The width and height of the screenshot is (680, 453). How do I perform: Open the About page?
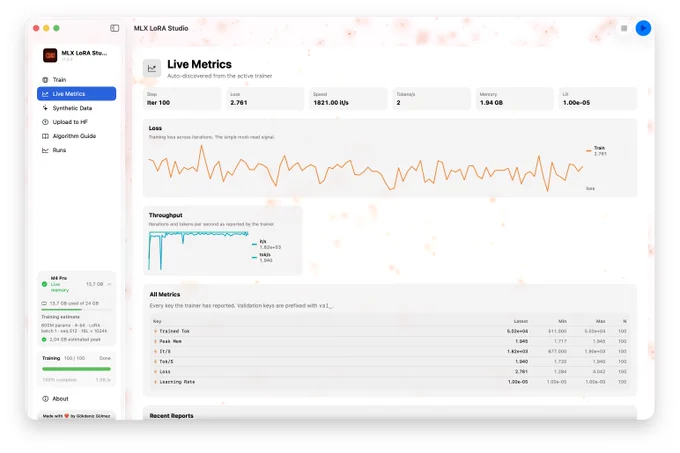click(x=76, y=399)
